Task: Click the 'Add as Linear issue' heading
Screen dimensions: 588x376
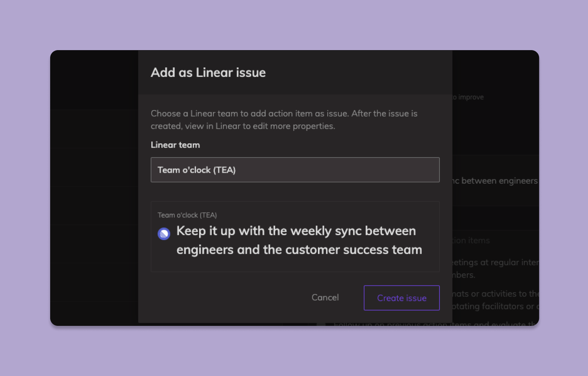Action: click(208, 72)
